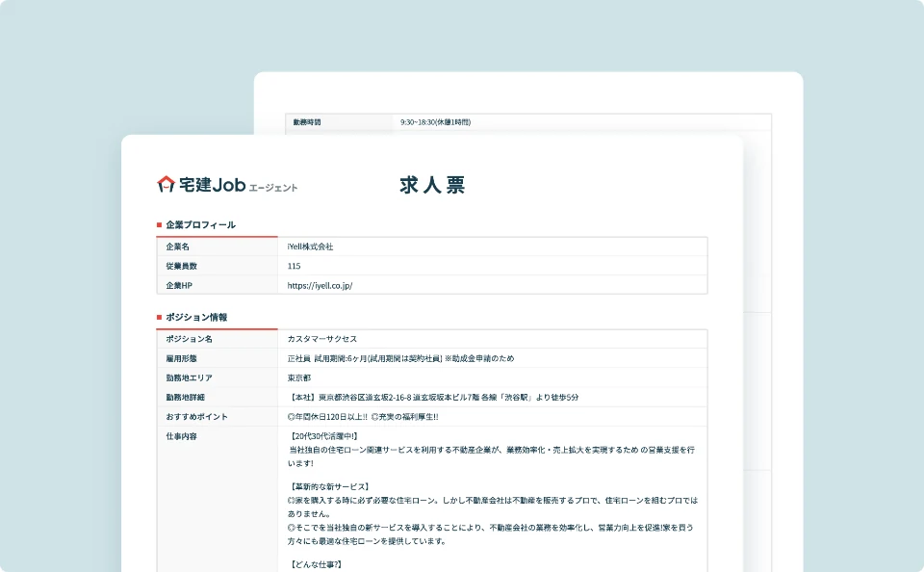Open the https://iyell.co.jp/ link

[320, 285]
